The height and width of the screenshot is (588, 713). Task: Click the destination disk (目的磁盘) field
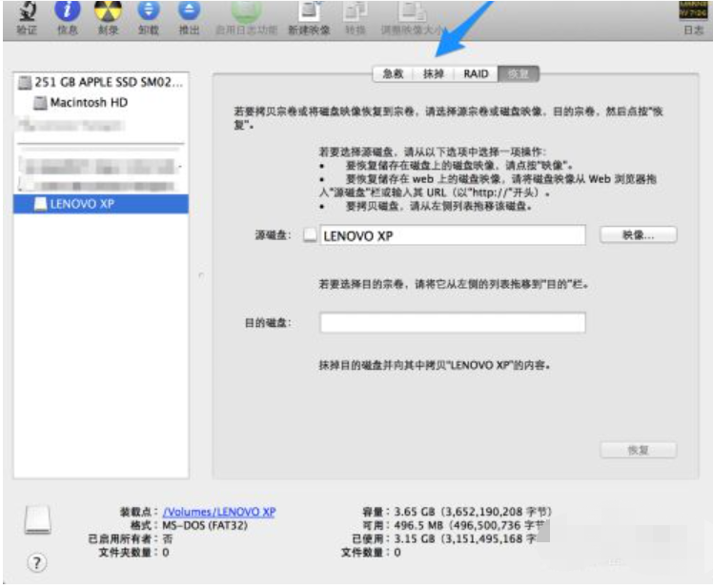(452, 323)
